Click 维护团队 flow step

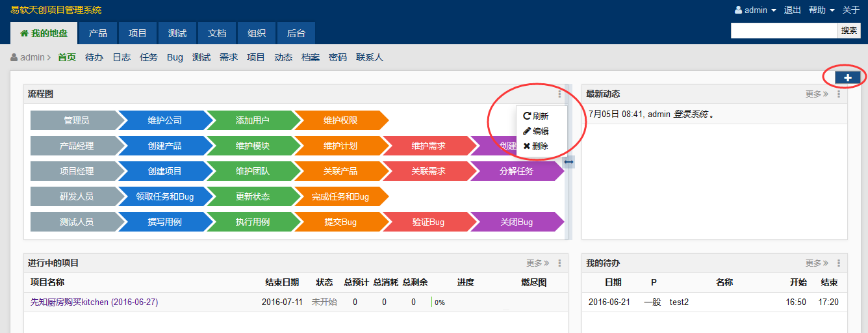pyautogui.click(x=253, y=171)
